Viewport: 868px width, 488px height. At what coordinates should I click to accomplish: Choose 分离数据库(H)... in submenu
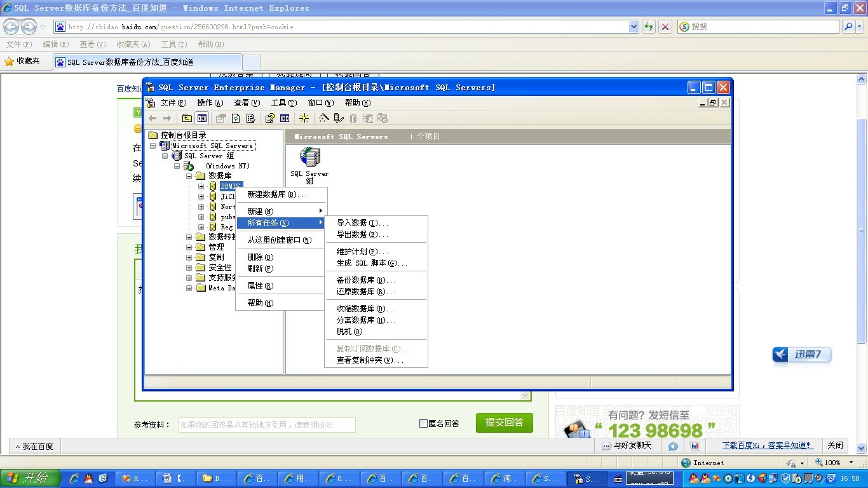click(377, 320)
